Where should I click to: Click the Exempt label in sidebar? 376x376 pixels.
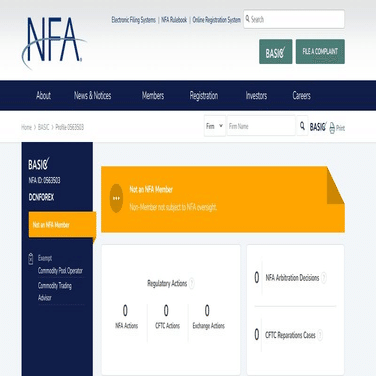coord(45,258)
